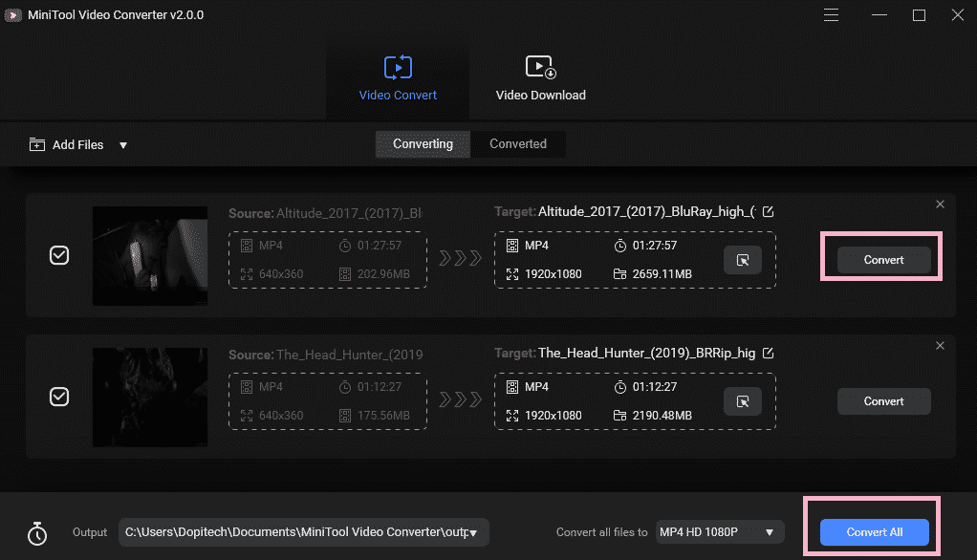Open the hamburger menu
Screen dimensions: 977x560
(831, 14)
